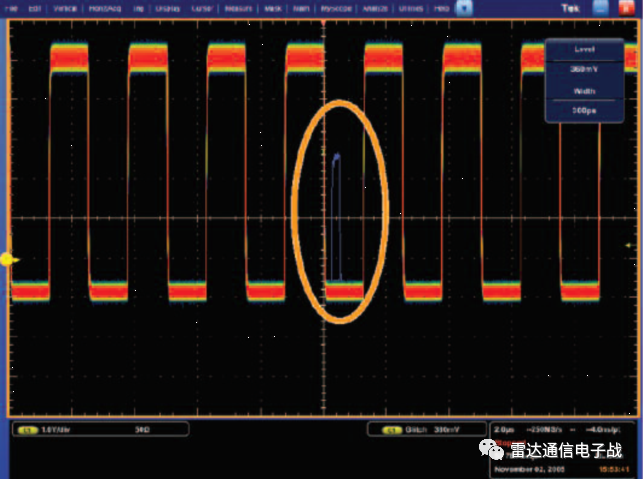Open the Help menu

441,8
